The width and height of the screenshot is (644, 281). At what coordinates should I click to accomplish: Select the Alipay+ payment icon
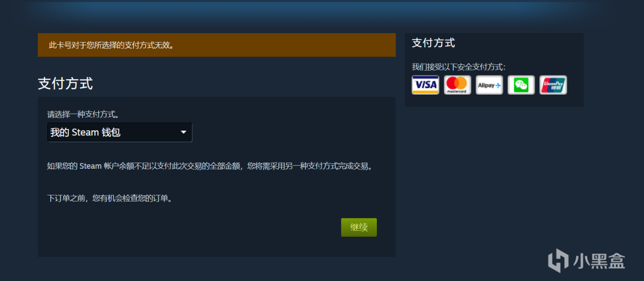[x=489, y=85]
